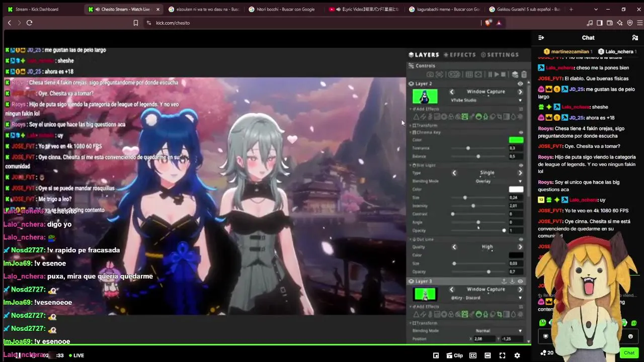Switch to the Settings tab
644x362 pixels.
coord(500,55)
